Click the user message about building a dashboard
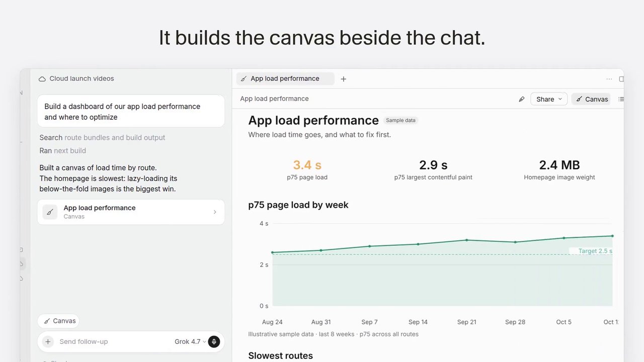The width and height of the screenshot is (644, 362). [131, 112]
